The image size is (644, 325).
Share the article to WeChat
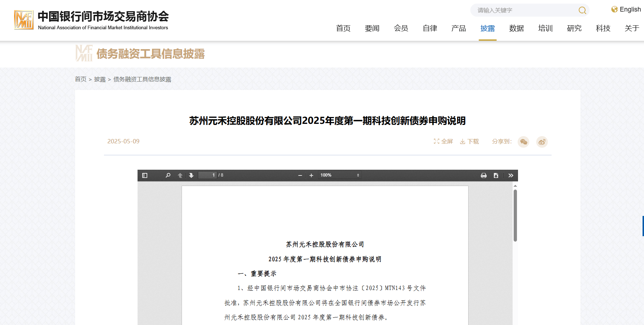tap(523, 142)
